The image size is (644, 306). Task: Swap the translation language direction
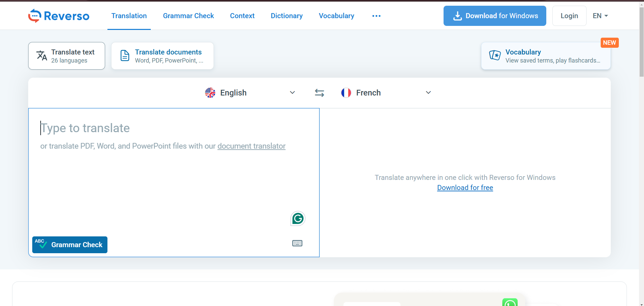click(319, 92)
